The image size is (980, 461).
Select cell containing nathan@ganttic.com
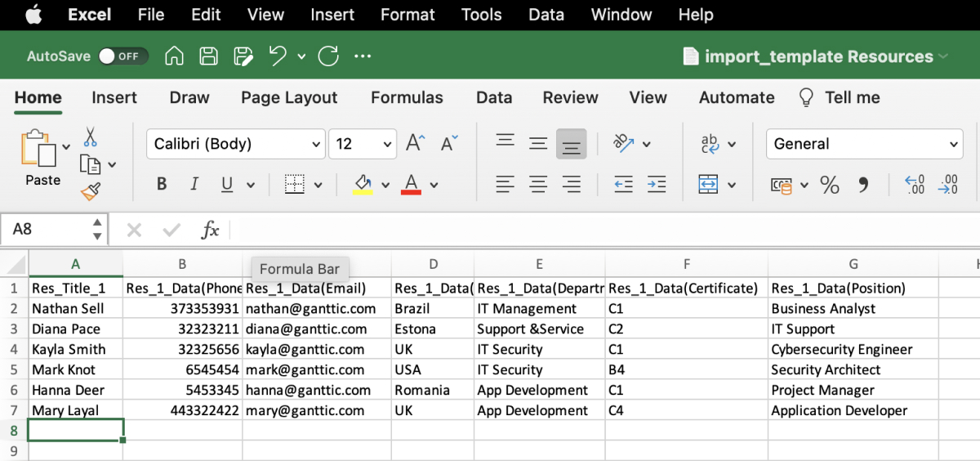[317, 309]
